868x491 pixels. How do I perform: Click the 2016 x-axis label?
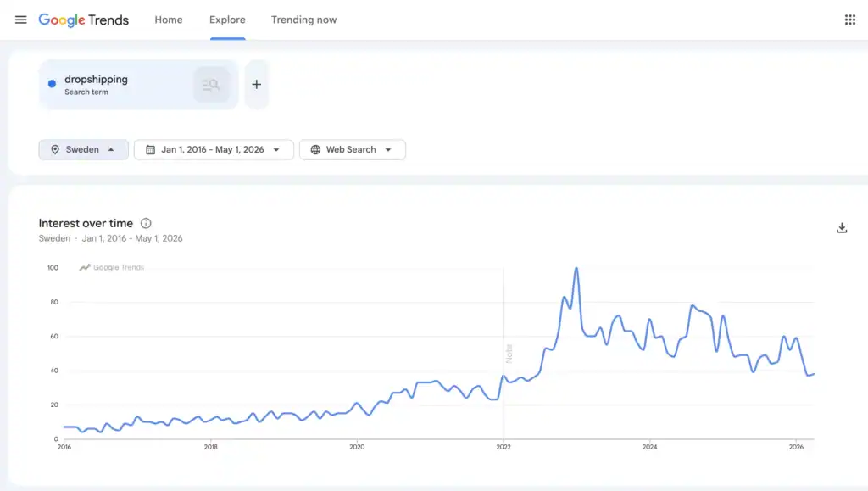[64, 447]
